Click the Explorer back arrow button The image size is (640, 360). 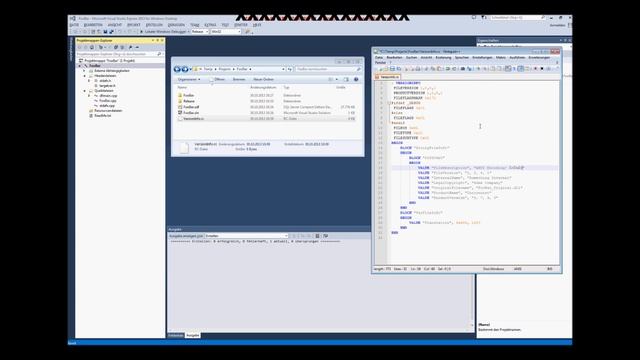click(x=177, y=69)
